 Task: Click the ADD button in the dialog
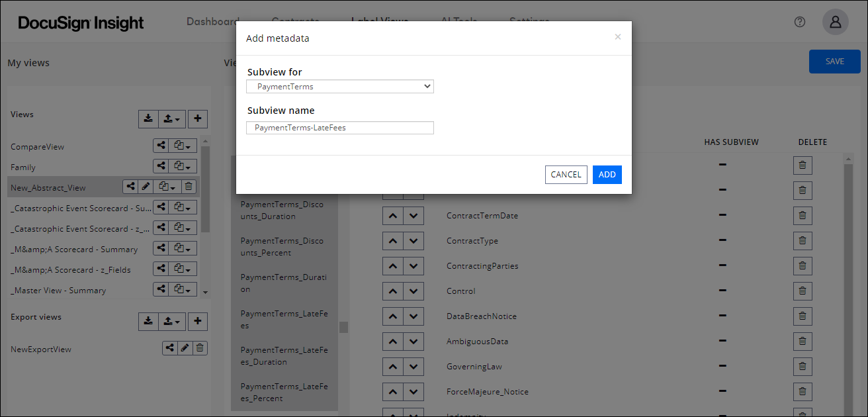(x=607, y=174)
